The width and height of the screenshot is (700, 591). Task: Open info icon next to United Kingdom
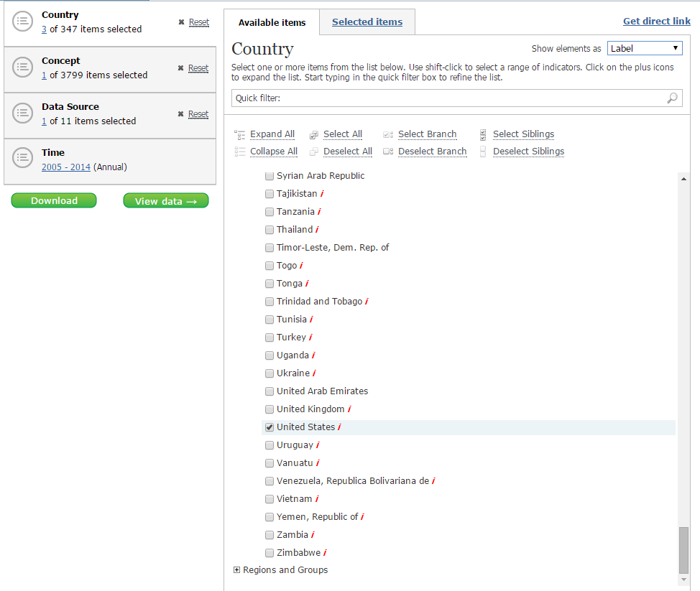[x=349, y=409]
